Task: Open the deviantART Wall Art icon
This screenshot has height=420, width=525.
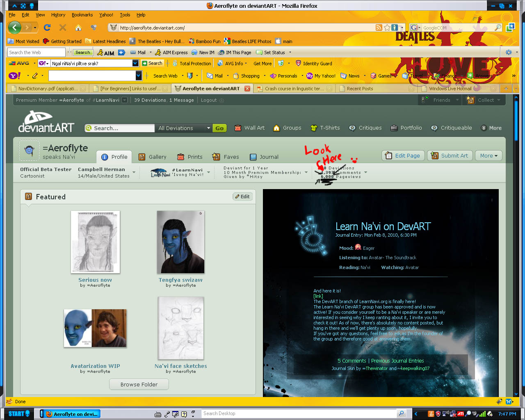Action: [x=237, y=128]
